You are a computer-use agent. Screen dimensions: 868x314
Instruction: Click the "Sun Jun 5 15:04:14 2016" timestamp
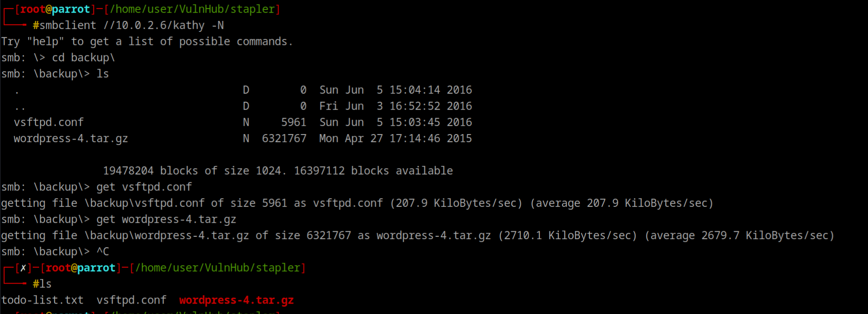click(x=395, y=90)
